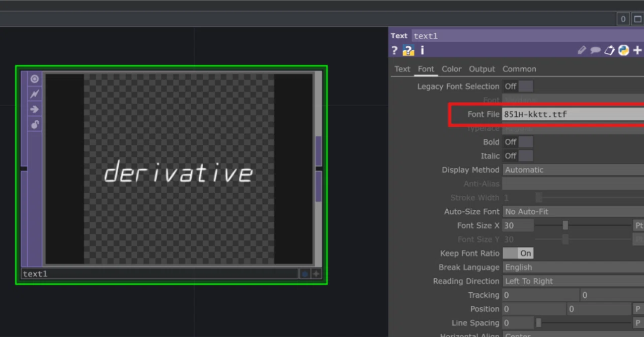The width and height of the screenshot is (644, 337).
Task: Click the Break Language label
Action: tap(469, 268)
